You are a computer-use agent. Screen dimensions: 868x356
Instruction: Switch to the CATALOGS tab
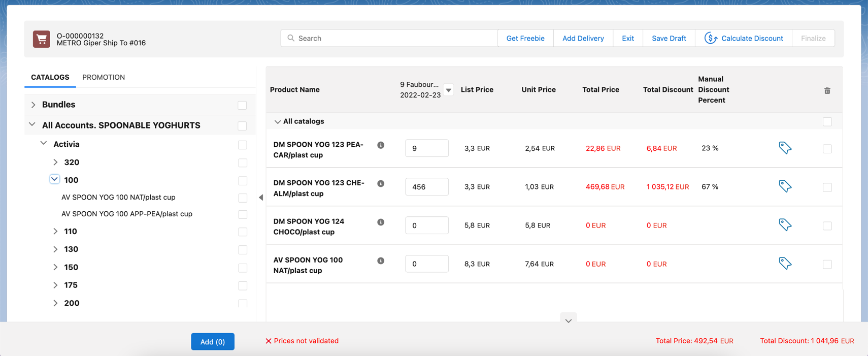click(x=50, y=77)
